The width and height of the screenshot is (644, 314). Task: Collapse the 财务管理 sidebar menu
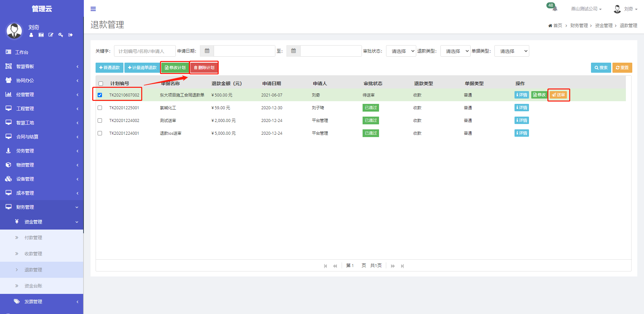[x=42, y=207]
